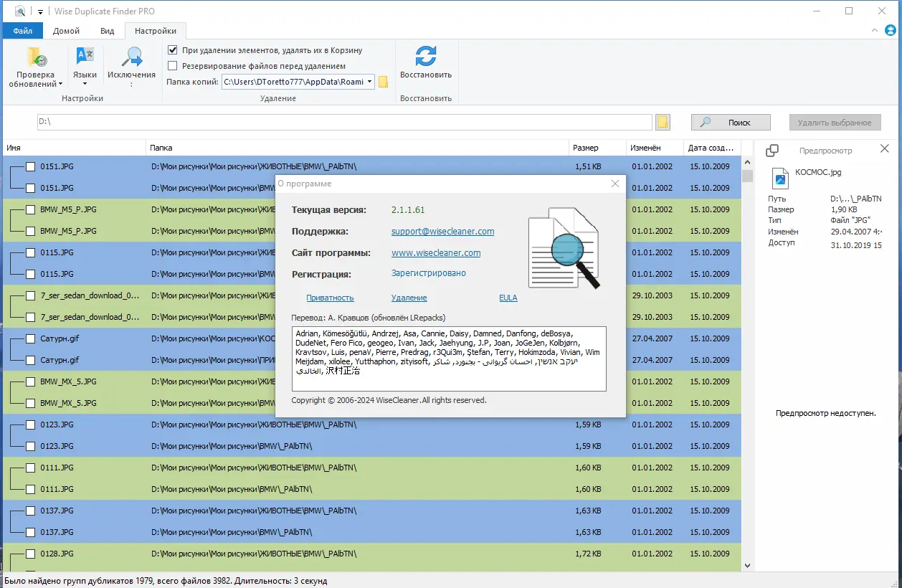Viewport: 902px width, 588px height.
Task: Click the support@wisecleaner.com link
Action: [x=442, y=232]
